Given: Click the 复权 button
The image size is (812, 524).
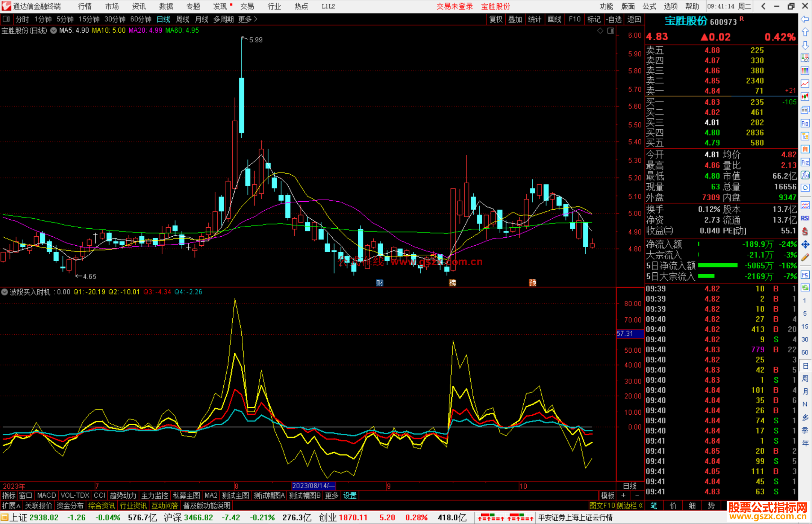Looking at the screenshot, I should click(496, 19).
